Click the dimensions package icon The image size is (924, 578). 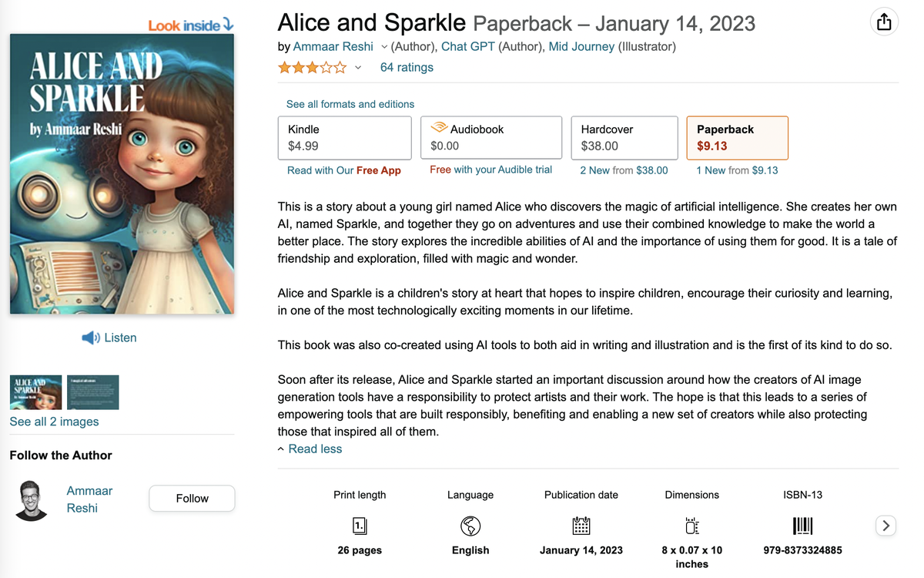point(691,527)
